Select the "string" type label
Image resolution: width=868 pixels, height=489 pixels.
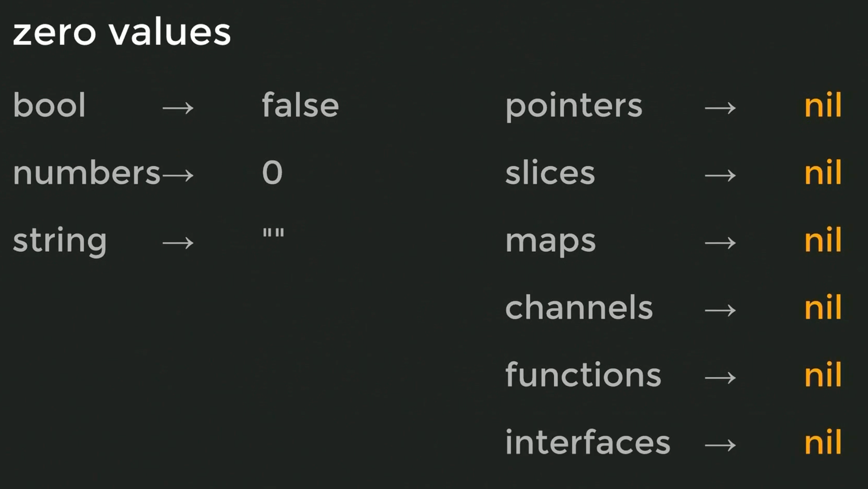[x=60, y=241]
